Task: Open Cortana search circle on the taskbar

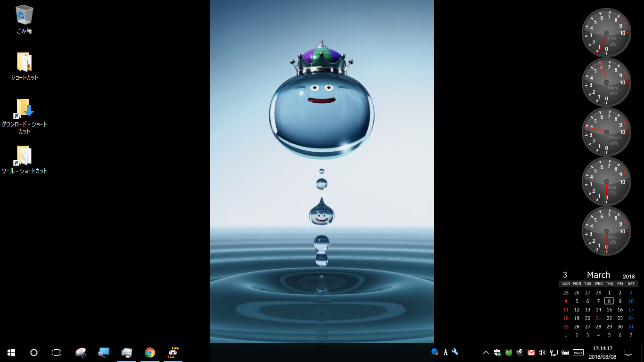Action: tap(34, 352)
